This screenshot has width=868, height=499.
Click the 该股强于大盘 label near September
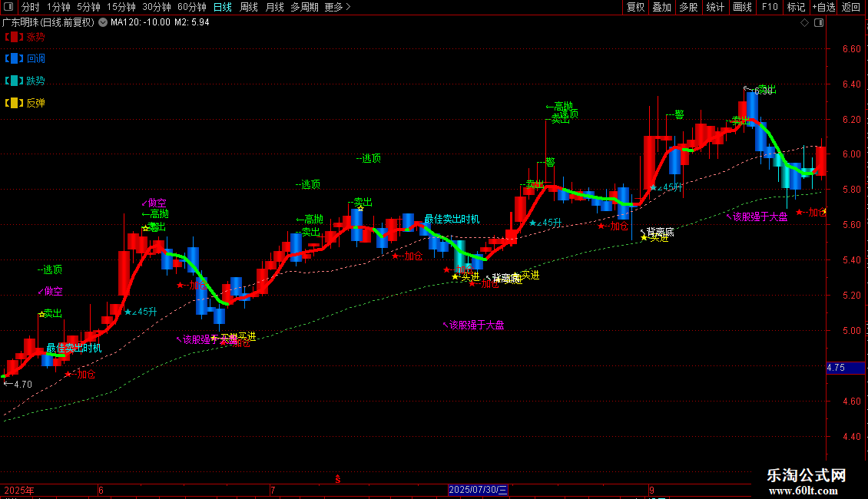(757, 216)
